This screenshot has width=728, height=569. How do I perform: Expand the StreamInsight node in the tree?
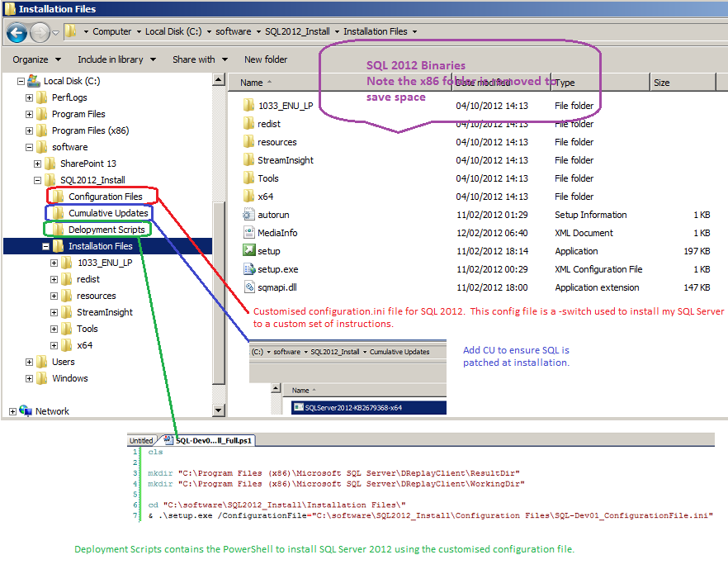click(x=54, y=313)
